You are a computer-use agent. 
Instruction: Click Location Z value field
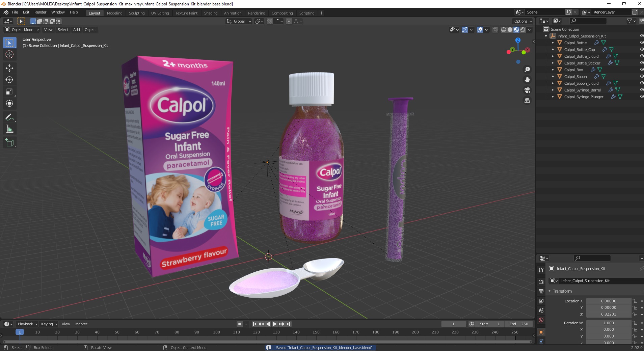[x=609, y=314]
